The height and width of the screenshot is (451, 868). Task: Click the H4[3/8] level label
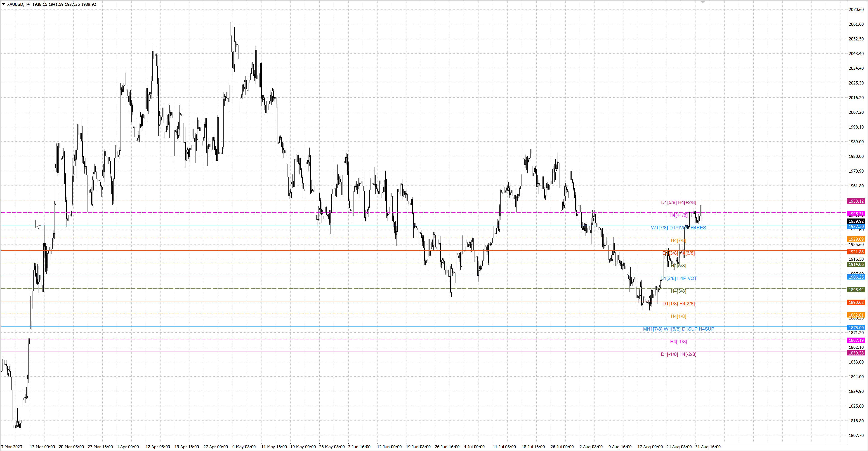coord(678,291)
